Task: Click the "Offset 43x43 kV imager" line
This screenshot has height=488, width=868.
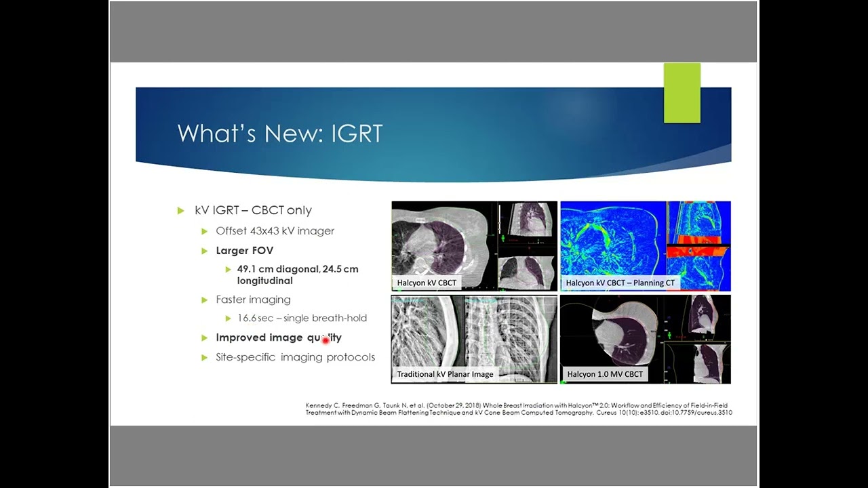Action: pyautogui.click(x=275, y=231)
